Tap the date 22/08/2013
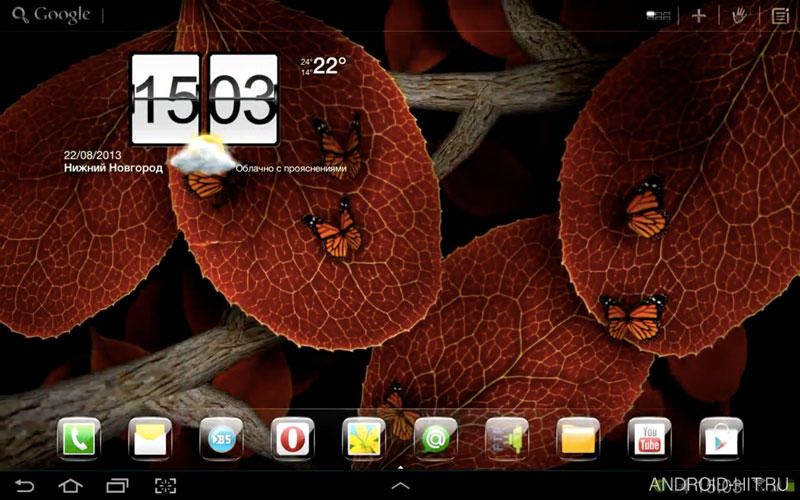Image resolution: width=800 pixels, height=500 pixels. click(x=93, y=155)
